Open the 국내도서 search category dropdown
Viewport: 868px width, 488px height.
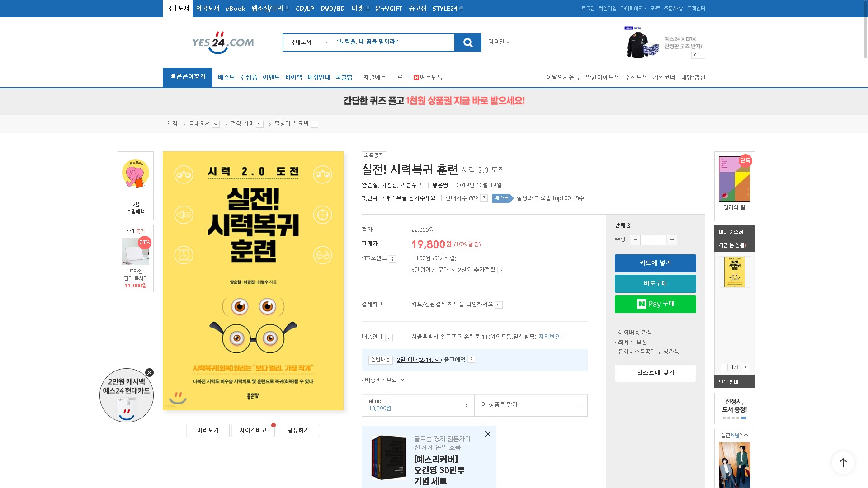[x=308, y=42]
